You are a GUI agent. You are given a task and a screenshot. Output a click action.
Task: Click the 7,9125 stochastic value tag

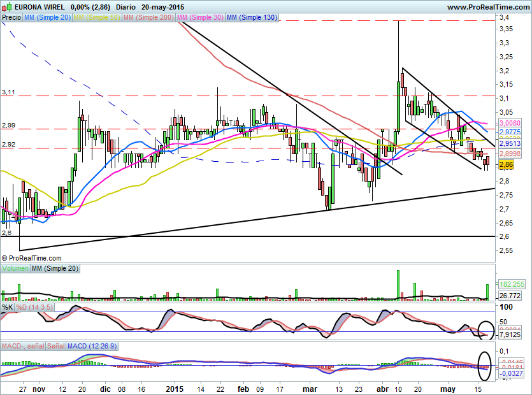[510, 335]
